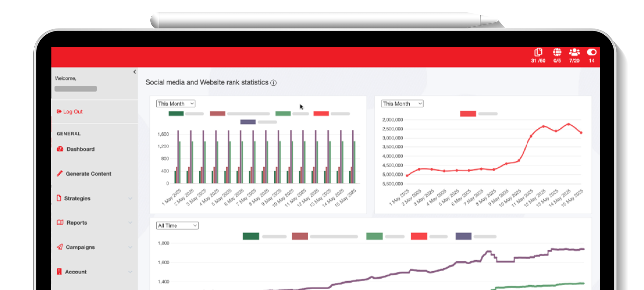This screenshot has width=644, height=290.
Task: Click the documents icon showing 31/50
Action: coord(538,52)
